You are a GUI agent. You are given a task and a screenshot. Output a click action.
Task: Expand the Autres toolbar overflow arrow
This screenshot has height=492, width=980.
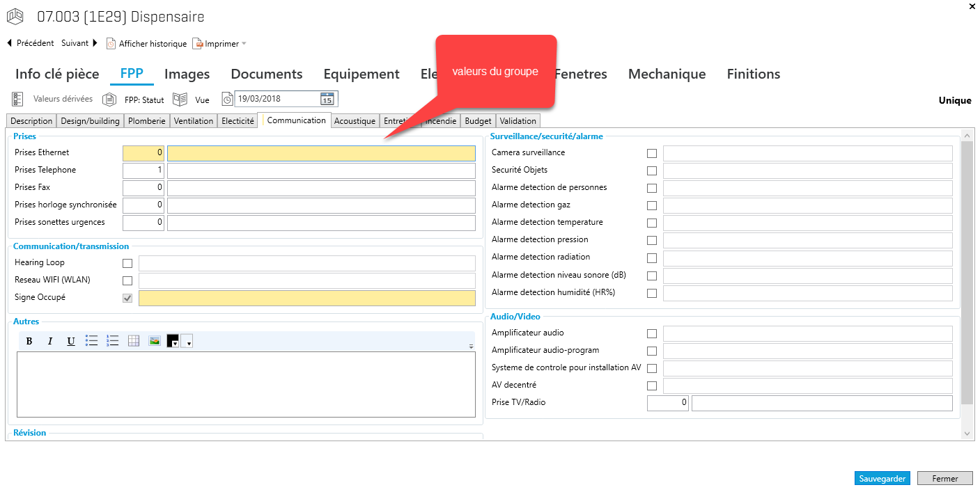[x=471, y=346]
